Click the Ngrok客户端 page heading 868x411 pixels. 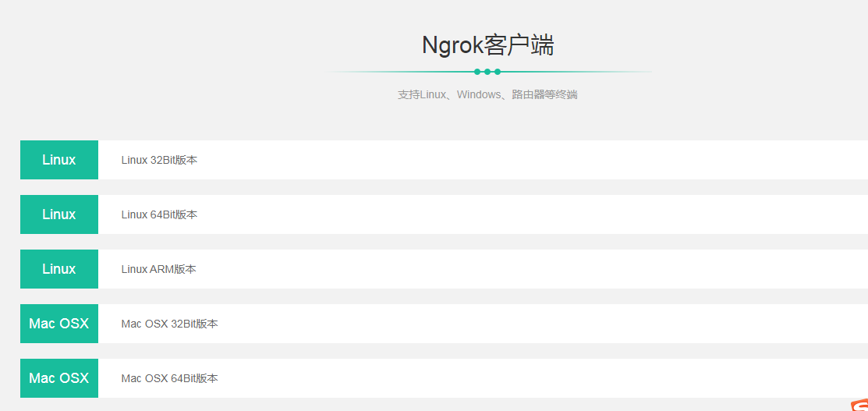click(x=487, y=45)
